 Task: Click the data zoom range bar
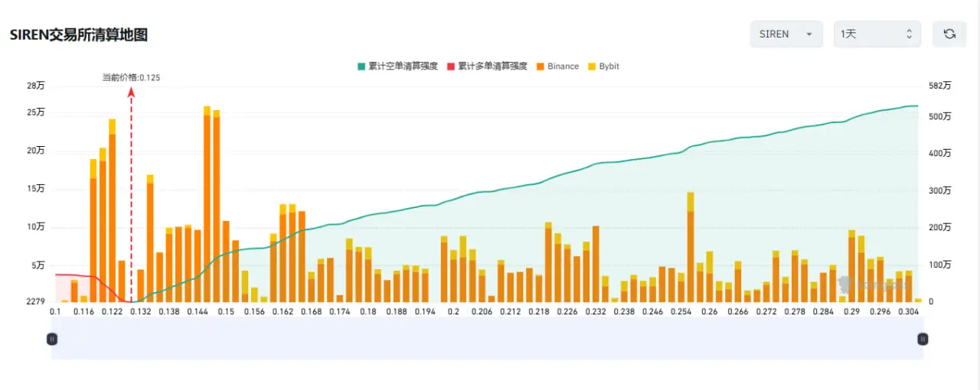(x=487, y=339)
